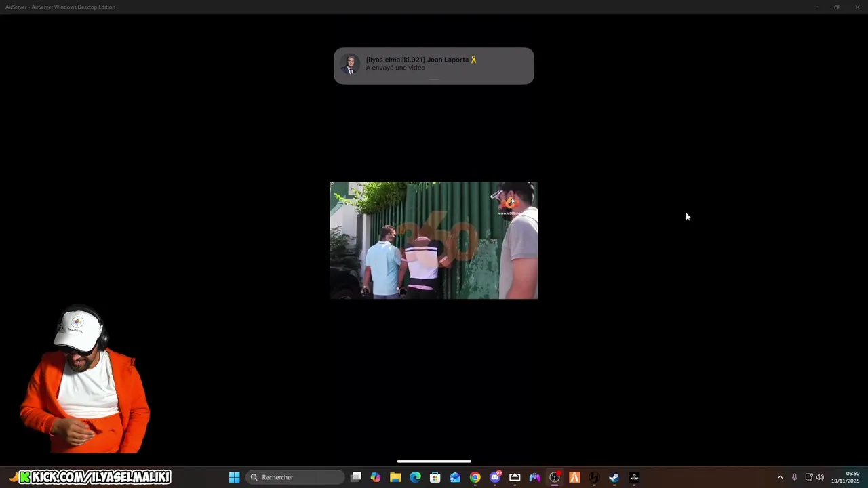
Task: Expand the hidden system tray icons
Action: click(780, 477)
